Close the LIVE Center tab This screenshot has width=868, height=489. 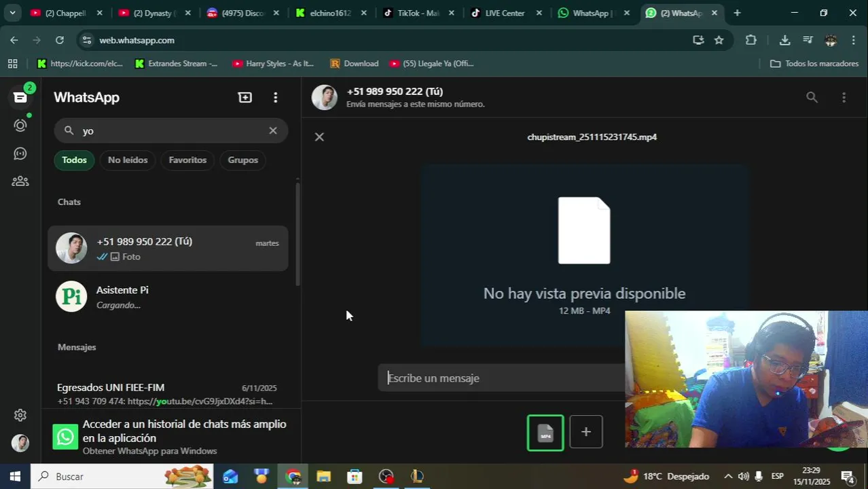(539, 13)
